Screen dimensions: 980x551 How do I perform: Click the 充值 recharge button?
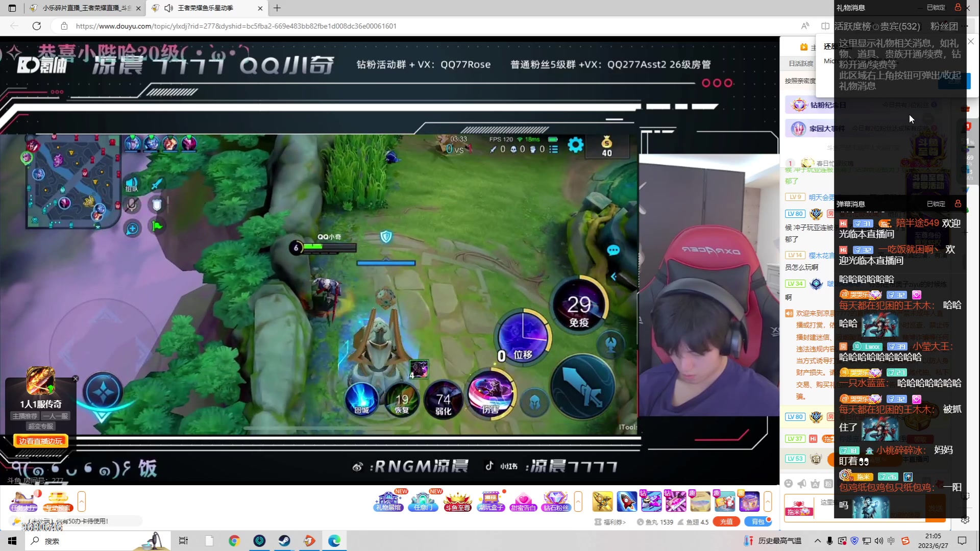click(726, 521)
